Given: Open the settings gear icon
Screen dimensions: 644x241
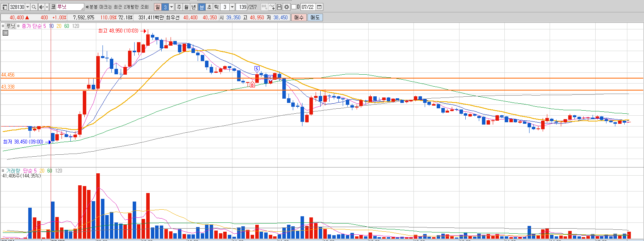Looking at the screenshot, I should pos(286,7).
